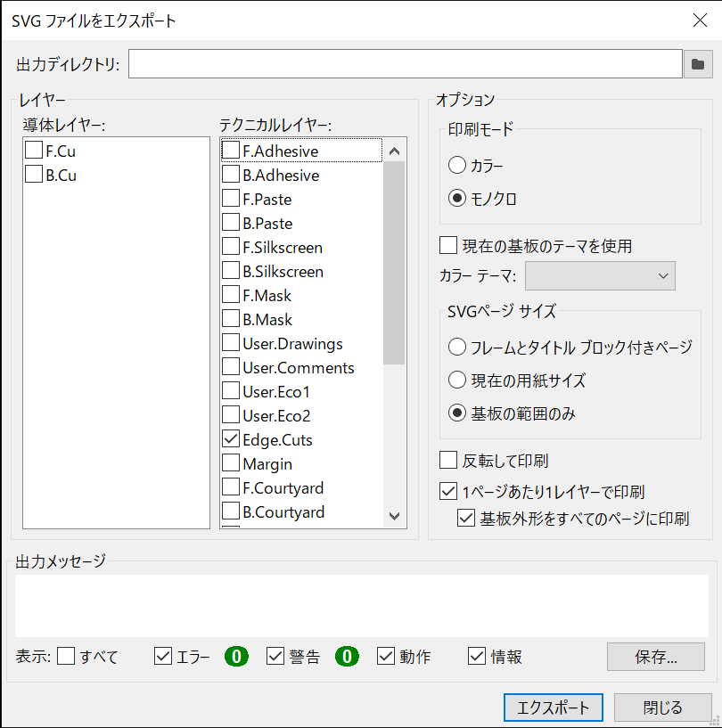Open the カラー テーマ dropdown
Image resolution: width=722 pixels, height=728 pixels.
click(x=600, y=276)
